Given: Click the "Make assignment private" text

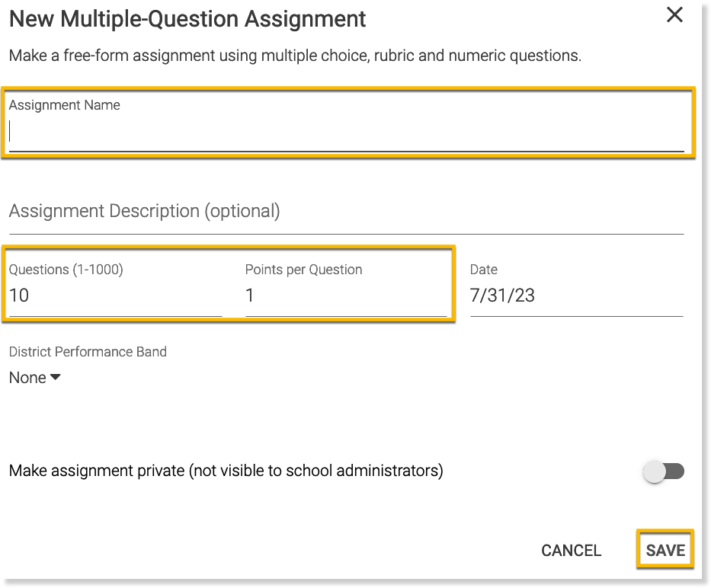Looking at the screenshot, I should coord(226,471).
